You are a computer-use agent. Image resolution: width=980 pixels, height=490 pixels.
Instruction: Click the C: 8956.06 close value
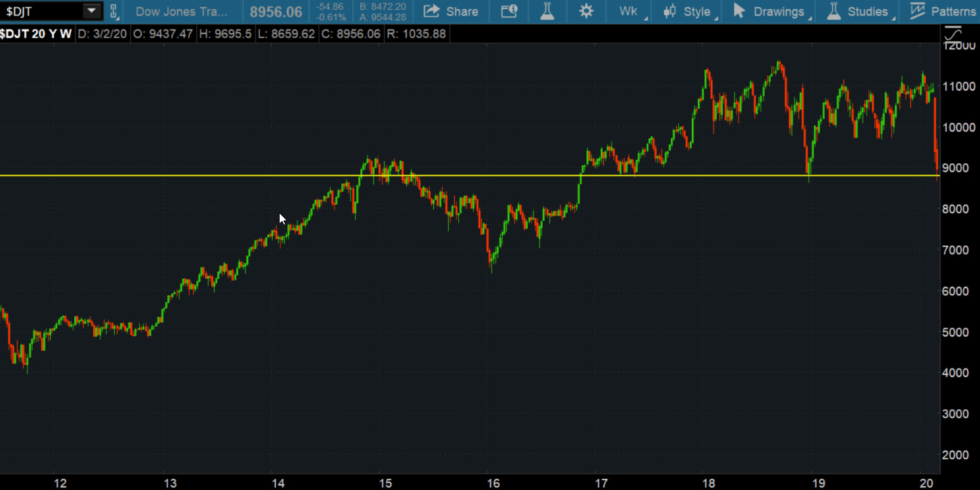pyautogui.click(x=351, y=33)
